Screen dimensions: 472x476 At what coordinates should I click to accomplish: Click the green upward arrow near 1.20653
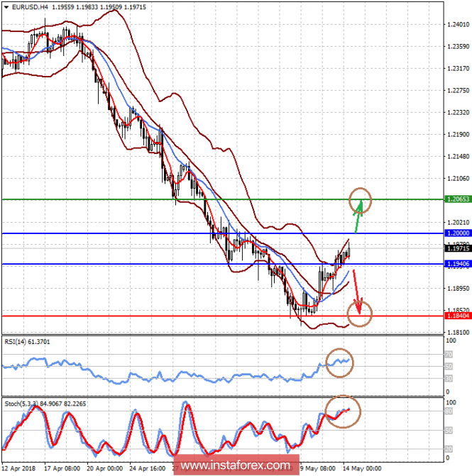point(358,216)
